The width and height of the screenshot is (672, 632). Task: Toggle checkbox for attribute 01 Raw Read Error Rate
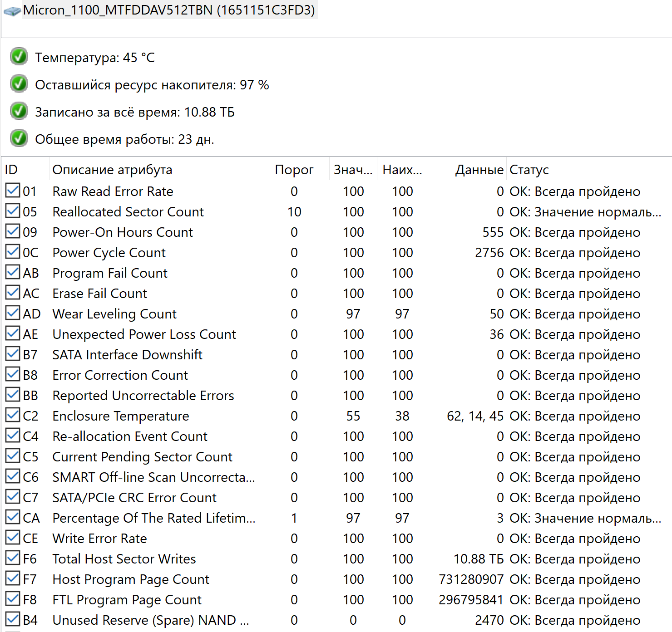(x=13, y=191)
